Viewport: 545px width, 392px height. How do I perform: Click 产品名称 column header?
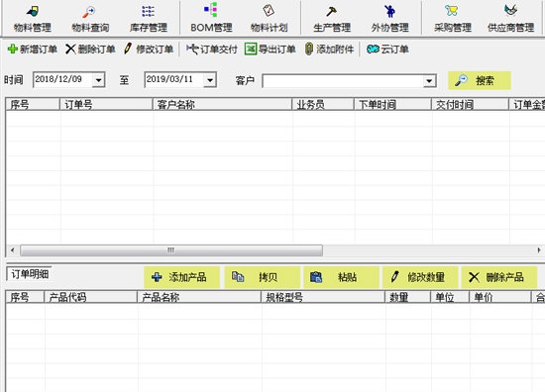(199, 297)
